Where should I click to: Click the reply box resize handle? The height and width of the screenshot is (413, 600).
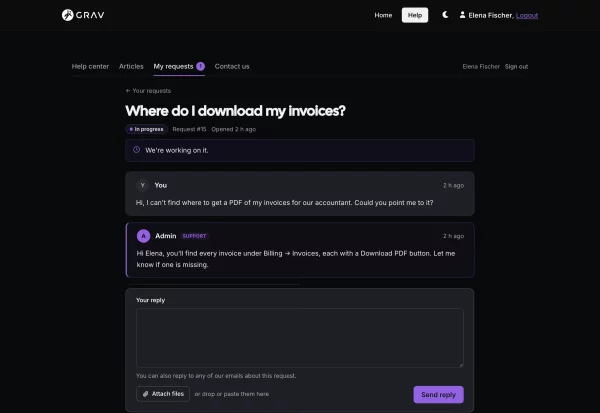point(461,365)
